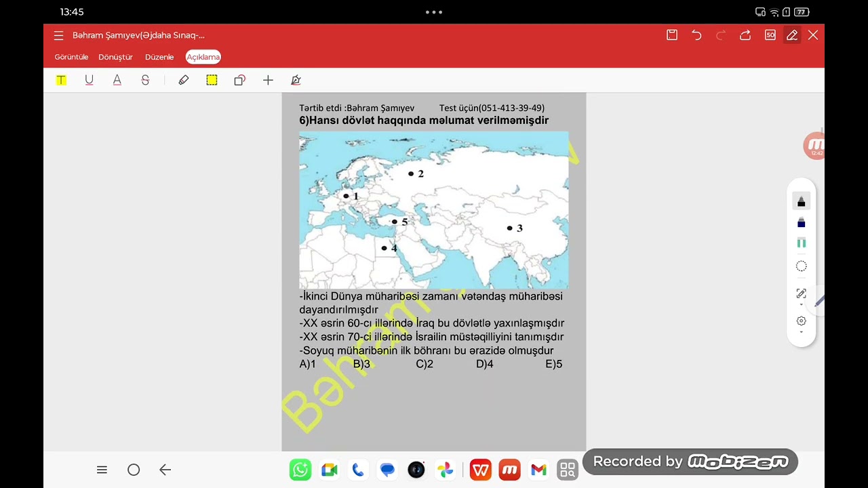Tap the battery indicator in status bar

point(802,12)
